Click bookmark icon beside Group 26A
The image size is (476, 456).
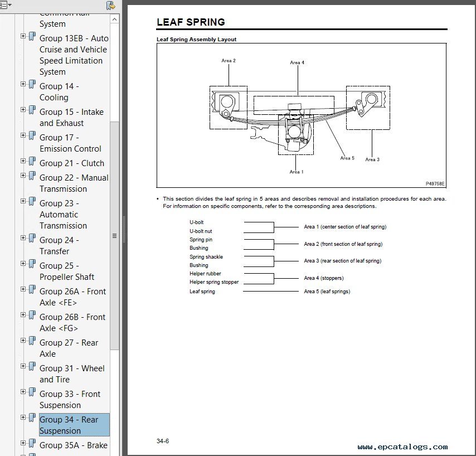click(32, 290)
